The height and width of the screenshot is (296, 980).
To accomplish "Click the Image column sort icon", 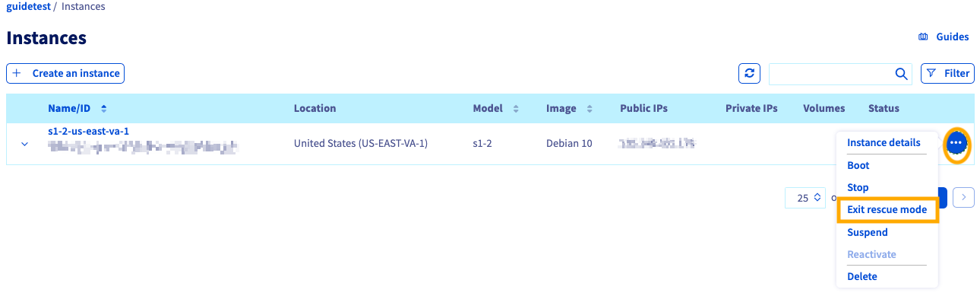I will (590, 109).
